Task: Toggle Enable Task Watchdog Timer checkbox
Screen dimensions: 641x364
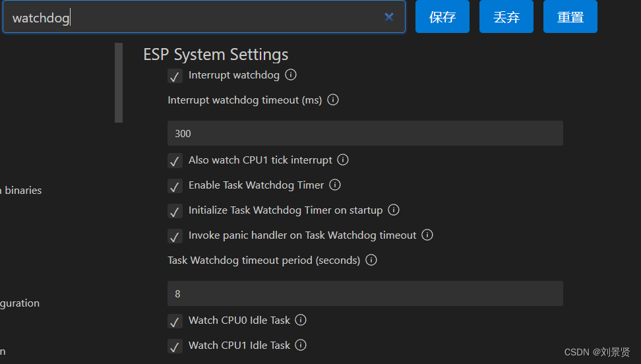Action: click(175, 186)
